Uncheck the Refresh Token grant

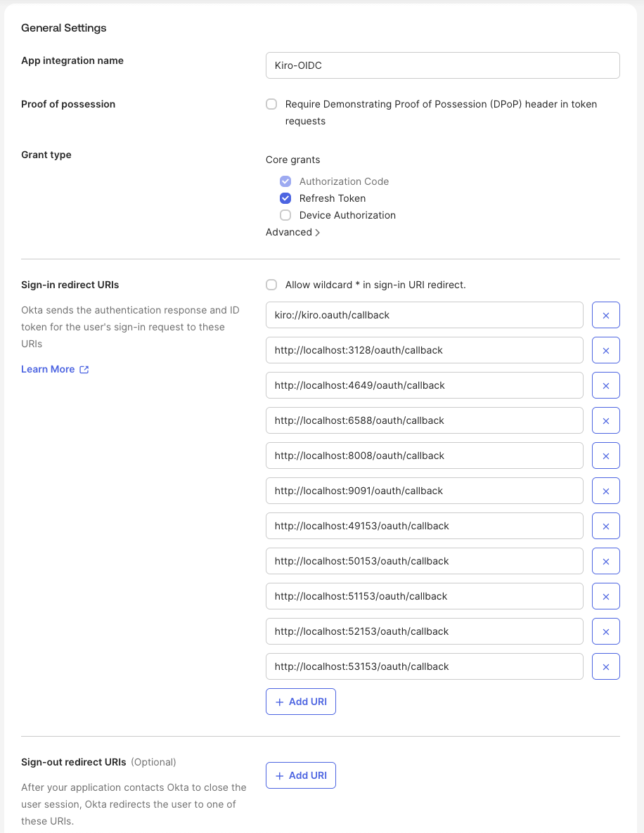click(285, 198)
